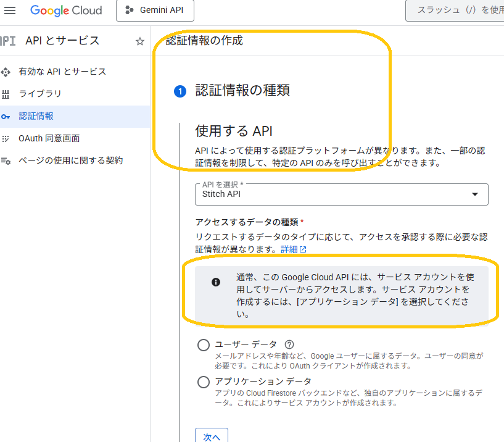Pin API とサービス using the star icon
Viewport: 504px width, 442px height.
[139, 41]
